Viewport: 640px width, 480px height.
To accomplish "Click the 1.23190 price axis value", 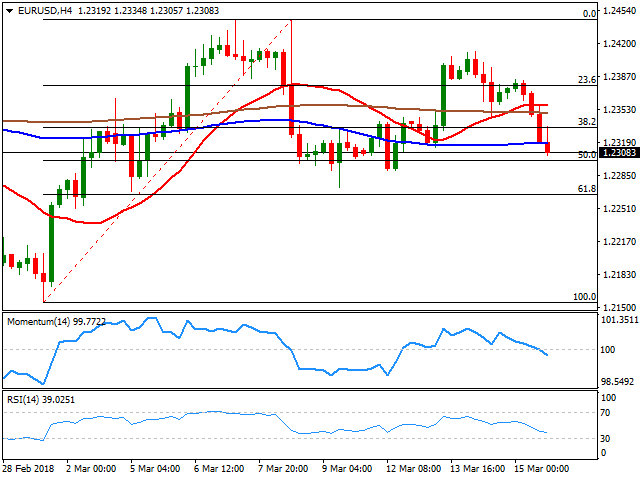I will pyautogui.click(x=619, y=142).
